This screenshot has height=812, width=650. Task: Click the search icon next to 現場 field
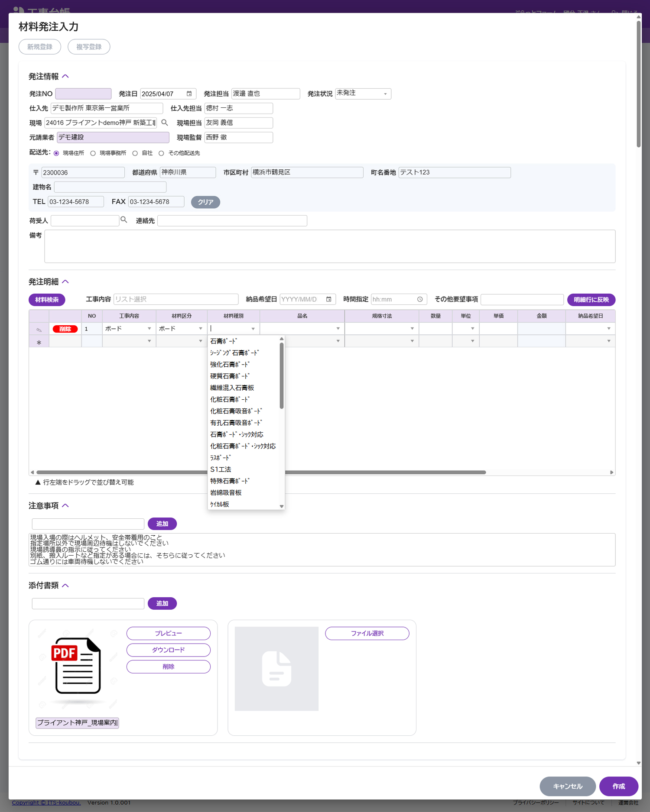point(165,123)
